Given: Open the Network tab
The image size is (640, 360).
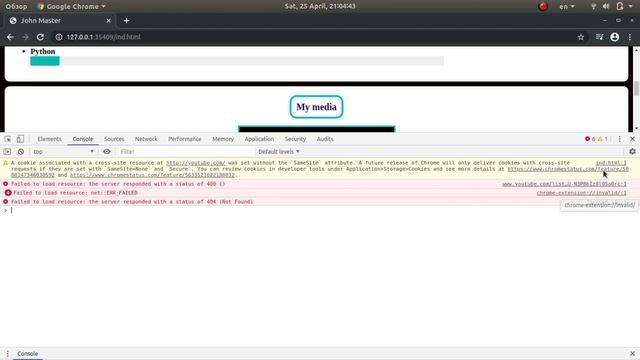Looking at the screenshot, I should click(146, 139).
